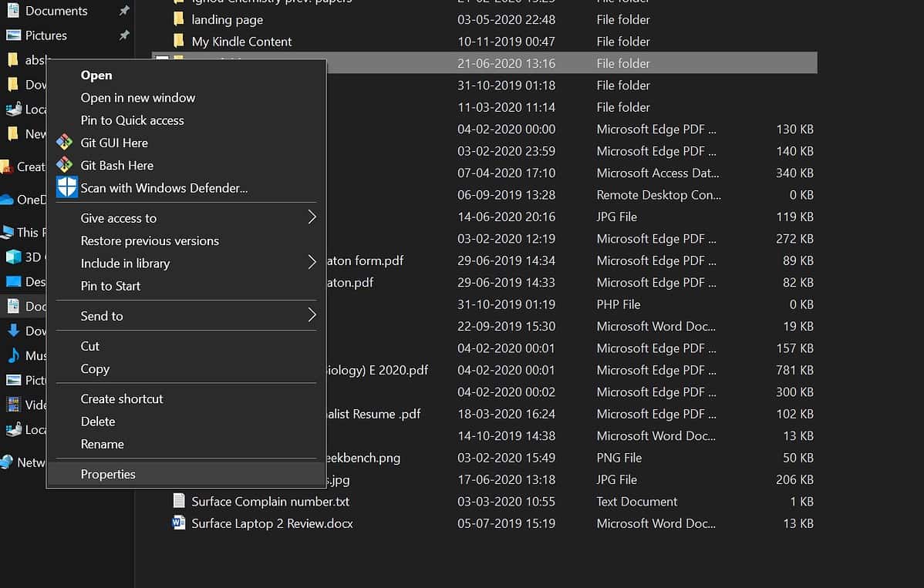This screenshot has width=924, height=588.
Task: Click the text file icon beside Surface Complain number.txt
Action: (178, 501)
